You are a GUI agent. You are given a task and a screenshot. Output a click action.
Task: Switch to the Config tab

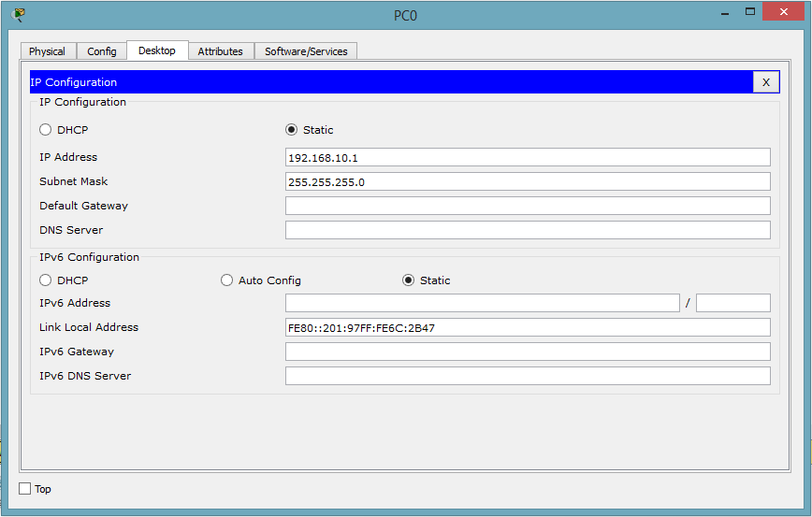[x=101, y=51]
